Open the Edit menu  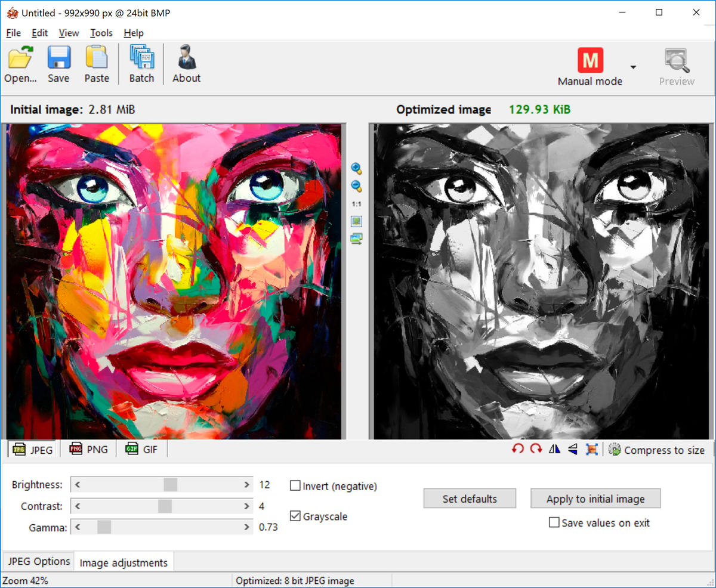39,33
